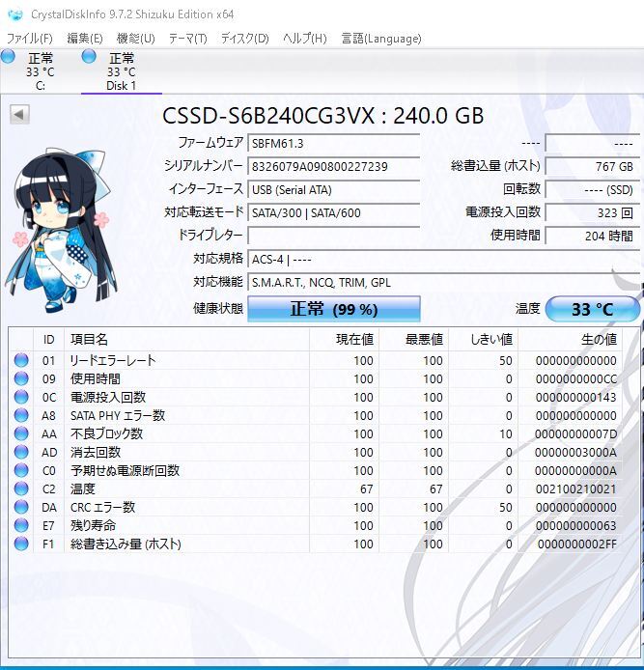Viewport: 644px width, 670px height.
Task: Click total host writes value 767 GB
Action: [592, 166]
